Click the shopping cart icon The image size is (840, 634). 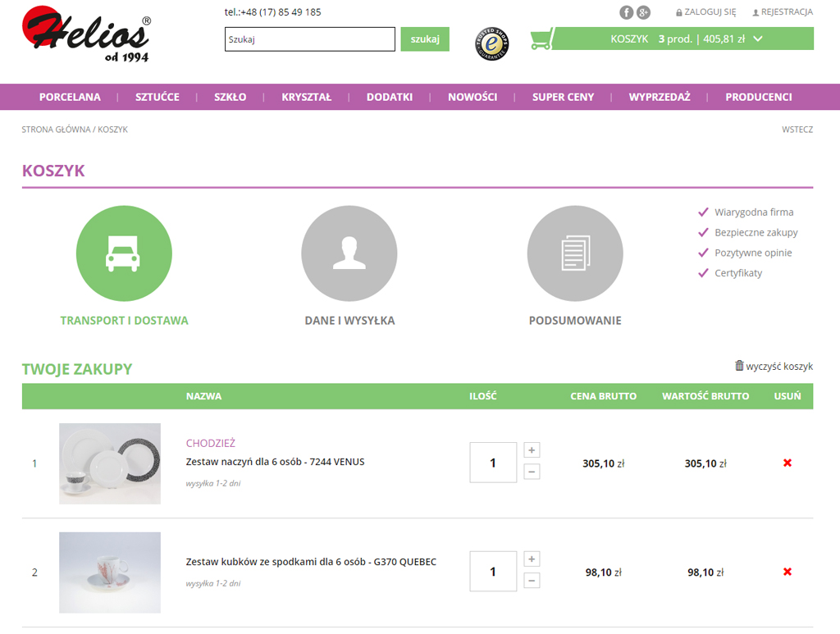point(541,39)
